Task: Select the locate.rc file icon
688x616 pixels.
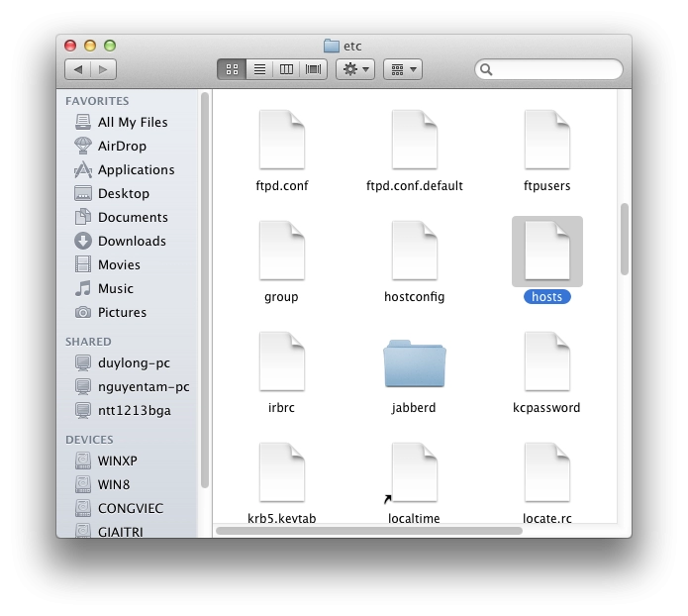Action: [547, 472]
